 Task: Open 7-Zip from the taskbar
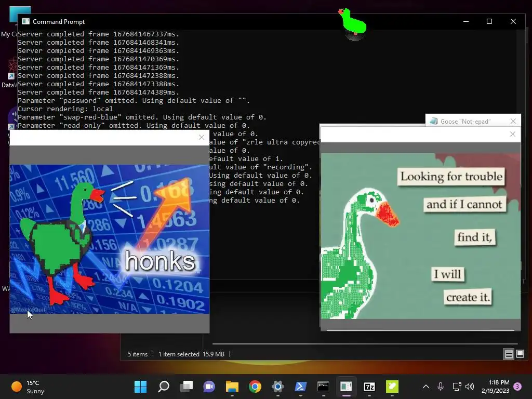click(369, 387)
